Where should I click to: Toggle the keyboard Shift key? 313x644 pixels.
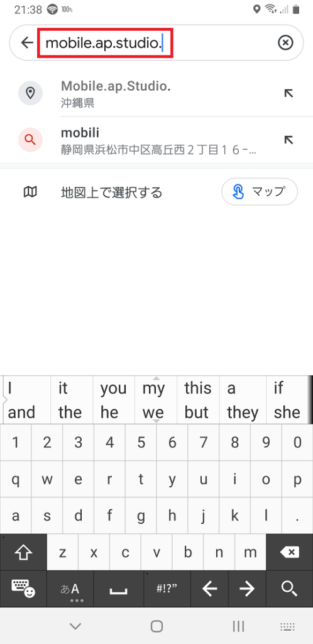23,552
